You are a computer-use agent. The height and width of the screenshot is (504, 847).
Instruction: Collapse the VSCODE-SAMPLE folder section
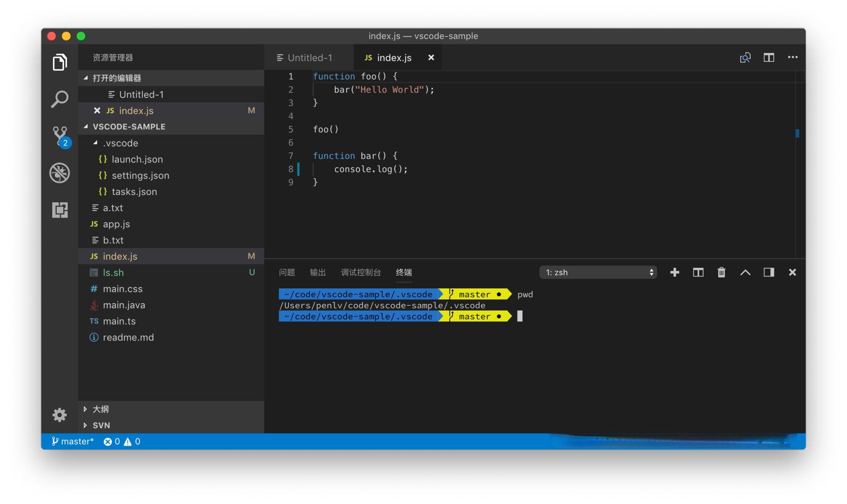pos(171,127)
